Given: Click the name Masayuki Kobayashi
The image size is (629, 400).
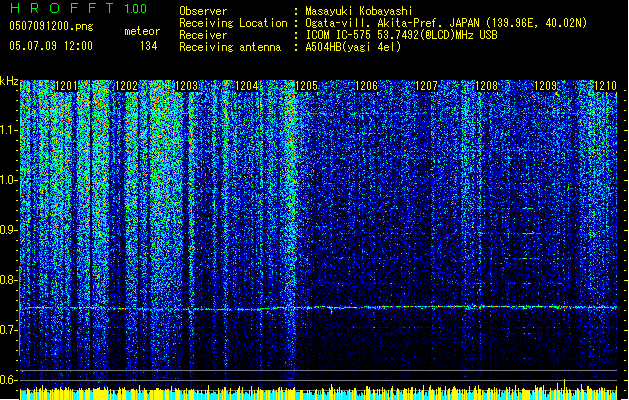Looking at the screenshot, I should click(x=359, y=11).
